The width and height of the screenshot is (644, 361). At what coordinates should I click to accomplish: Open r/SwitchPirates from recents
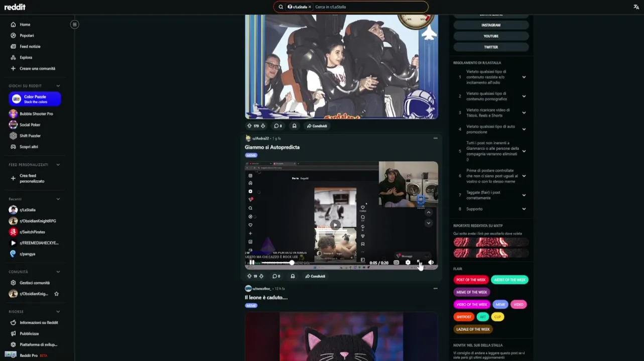(x=33, y=232)
